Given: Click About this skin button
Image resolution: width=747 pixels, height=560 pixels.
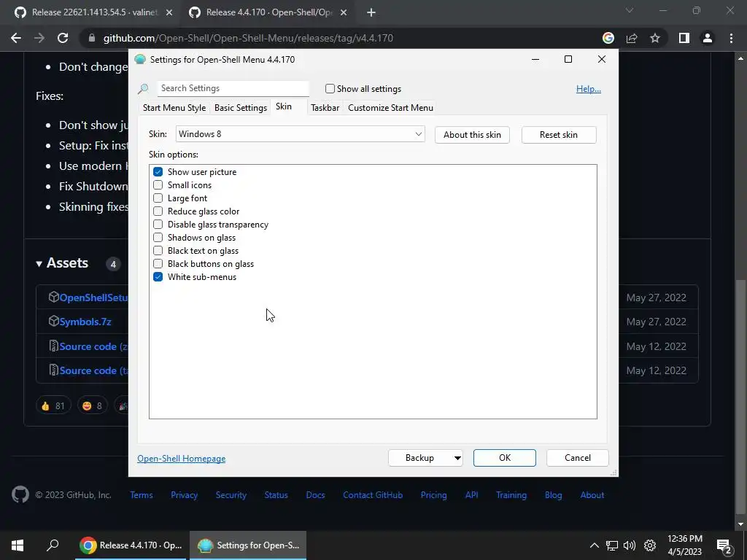Looking at the screenshot, I should click(x=472, y=135).
